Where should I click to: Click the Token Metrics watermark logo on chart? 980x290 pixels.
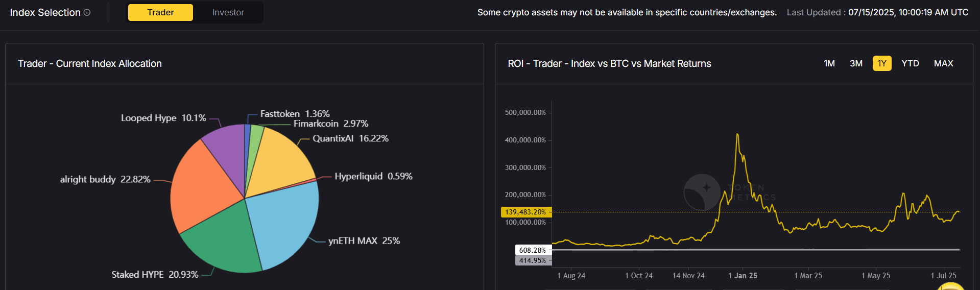click(702, 192)
